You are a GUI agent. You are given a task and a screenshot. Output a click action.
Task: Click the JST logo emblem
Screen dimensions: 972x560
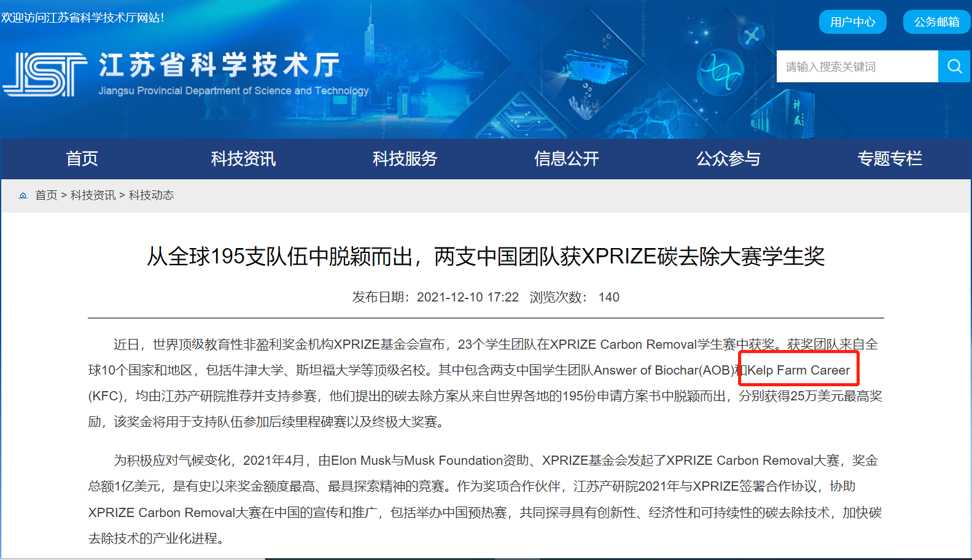tap(45, 74)
